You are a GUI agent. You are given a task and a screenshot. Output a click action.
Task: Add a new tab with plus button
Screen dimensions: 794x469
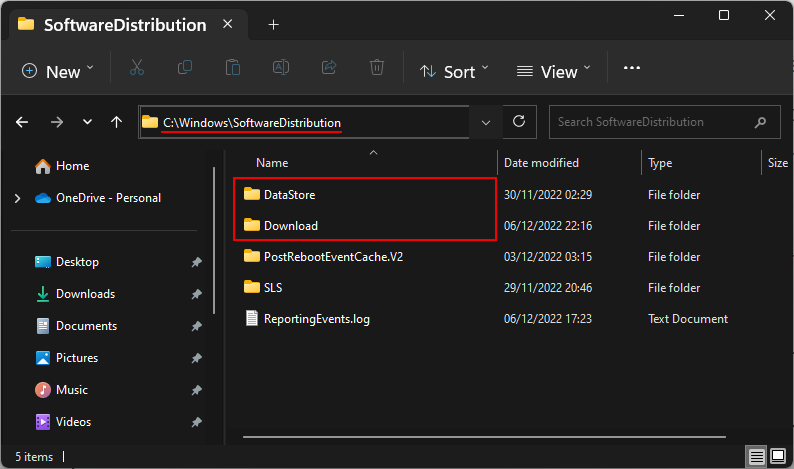(x=273, y=24)
